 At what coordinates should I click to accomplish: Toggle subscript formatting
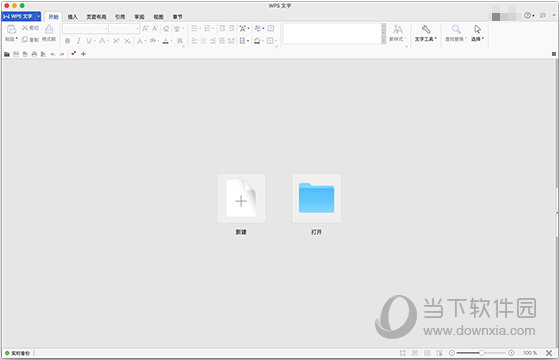click(127, 41)
